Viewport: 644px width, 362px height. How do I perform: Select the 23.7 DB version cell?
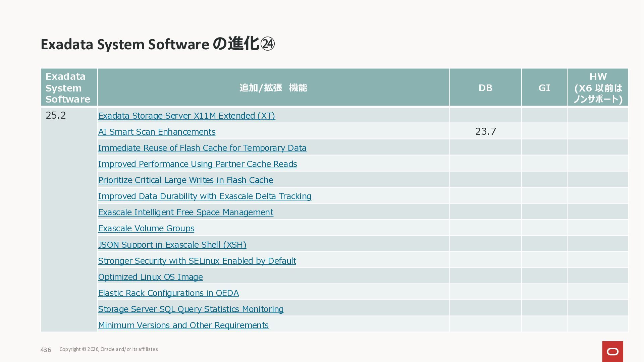click(485, 131)
